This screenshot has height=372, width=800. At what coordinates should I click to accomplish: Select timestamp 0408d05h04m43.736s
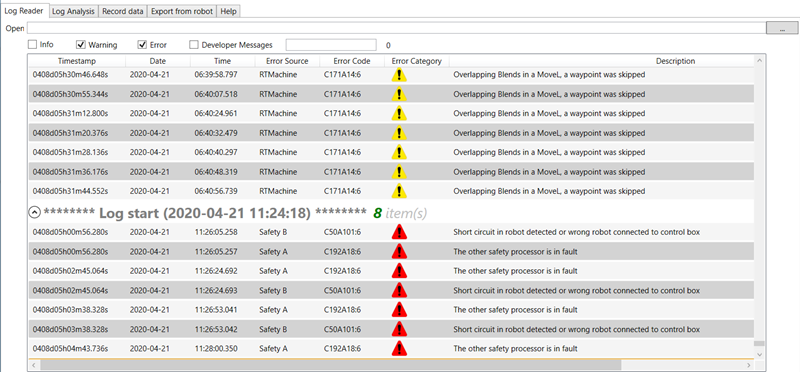pyautogui.click(x=70, y=349)
